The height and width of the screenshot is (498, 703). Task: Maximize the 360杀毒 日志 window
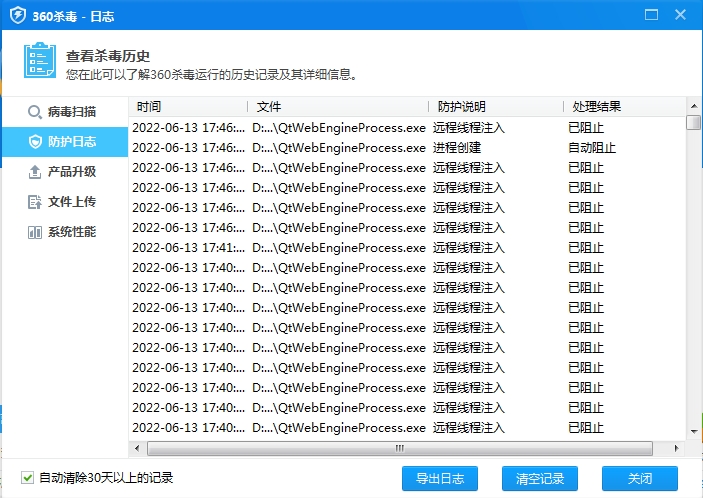click(651, 15)
